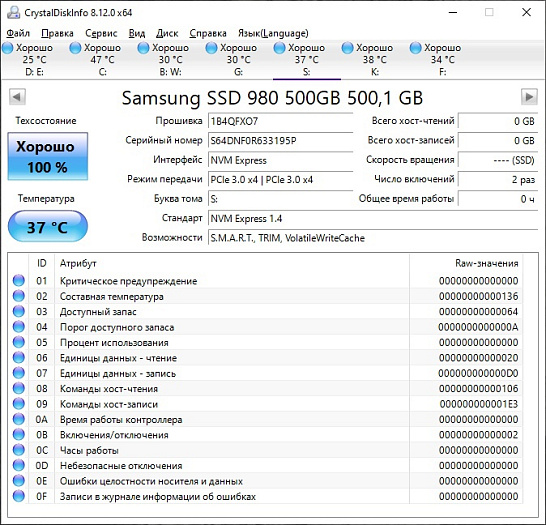Screen dimensions: 546x525
Task: Click status orb for attribute 07 row
Action: 19,373
